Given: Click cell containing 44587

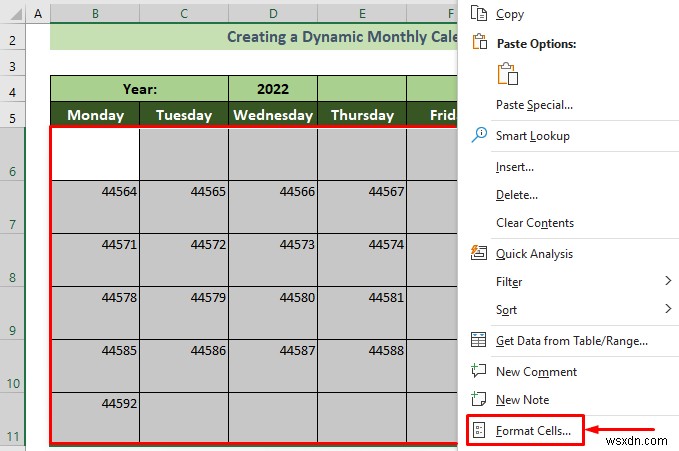Looking at the screenshot, I should coord(273,366).
